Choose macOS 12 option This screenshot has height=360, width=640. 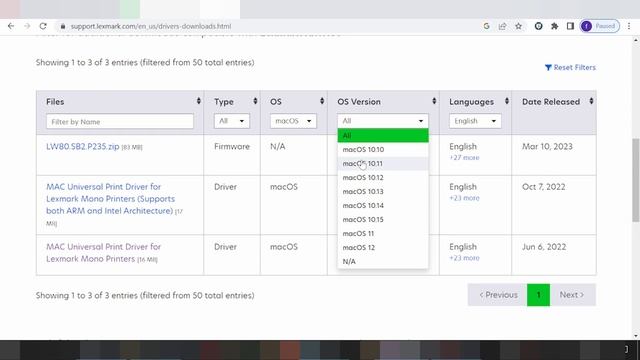383,247
